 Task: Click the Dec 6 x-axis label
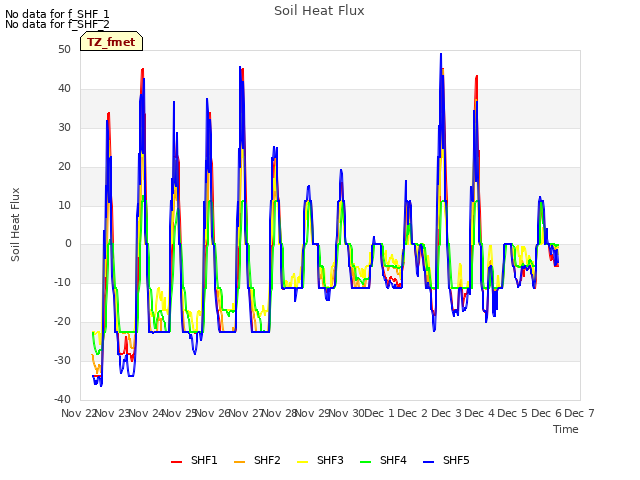[546, 413]
